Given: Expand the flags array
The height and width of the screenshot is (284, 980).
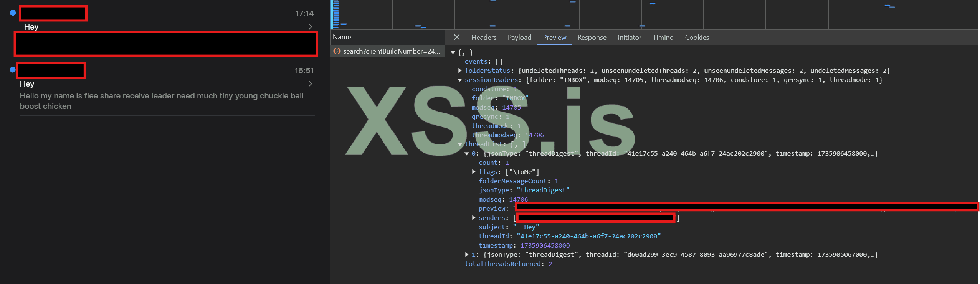Looking at the screenshot, I should tap(474, 172).
